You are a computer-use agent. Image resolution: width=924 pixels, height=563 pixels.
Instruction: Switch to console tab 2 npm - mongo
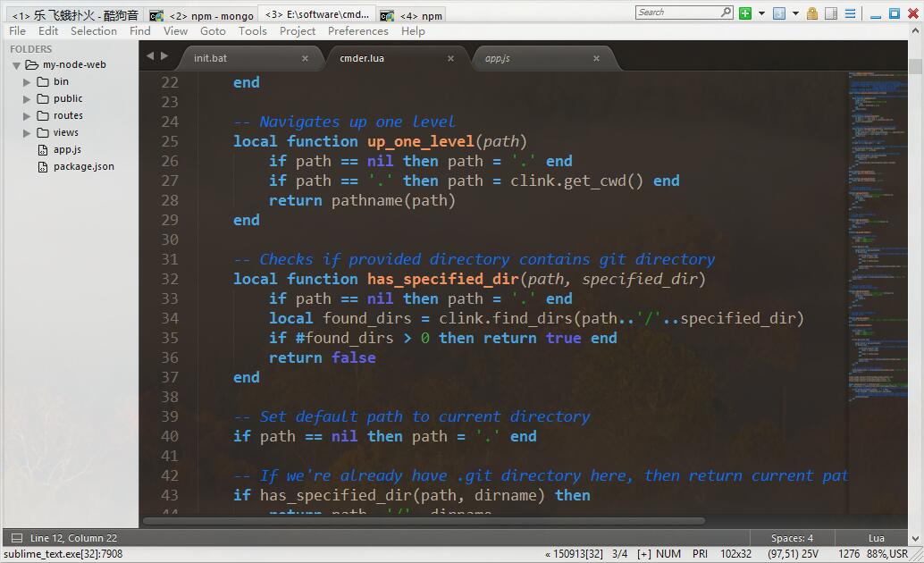(x=202, y=15)
